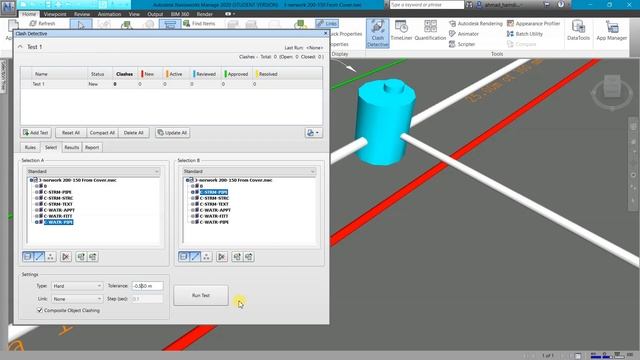Open the Scripter tool
Image resolution: width=640 pixels, height=360 pixels.
click(x=462, y=44)
